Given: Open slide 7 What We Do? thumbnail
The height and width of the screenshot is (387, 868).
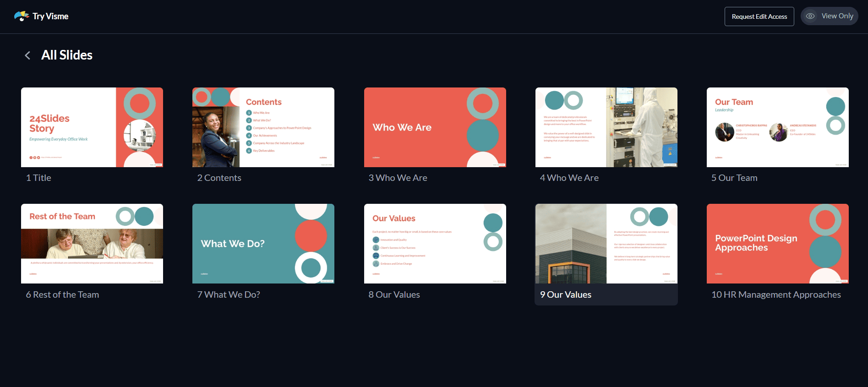Looking at the screenshot, I should point(263,244).
